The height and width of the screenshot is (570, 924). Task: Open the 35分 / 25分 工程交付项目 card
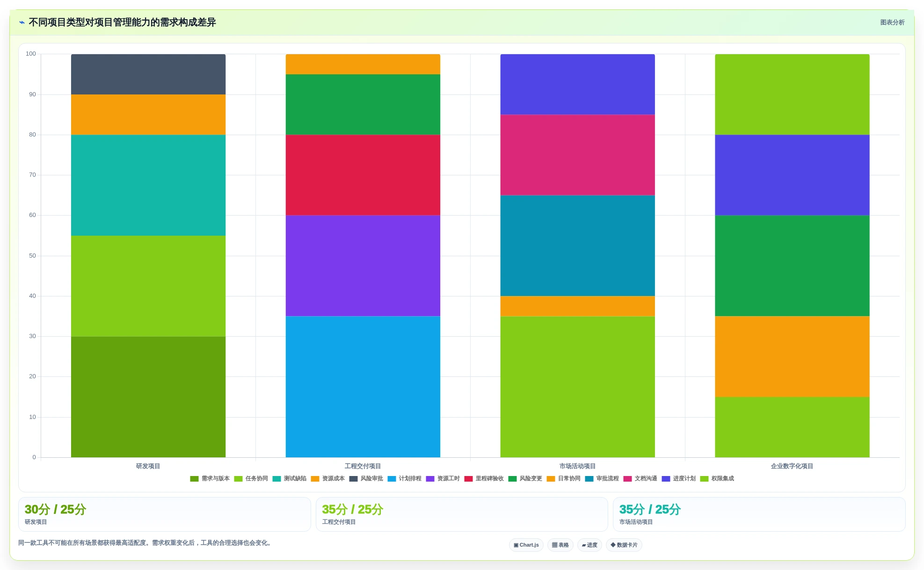click(462, 514)
